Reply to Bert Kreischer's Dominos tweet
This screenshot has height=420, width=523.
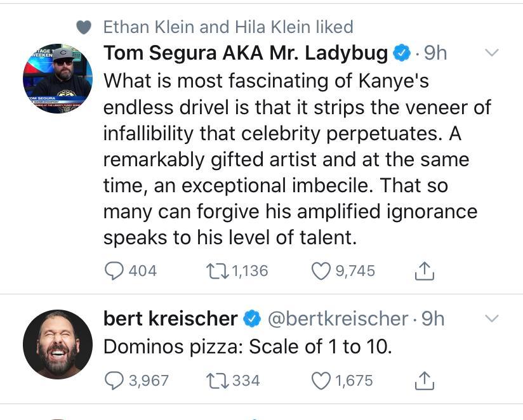(x=114, y=381)
